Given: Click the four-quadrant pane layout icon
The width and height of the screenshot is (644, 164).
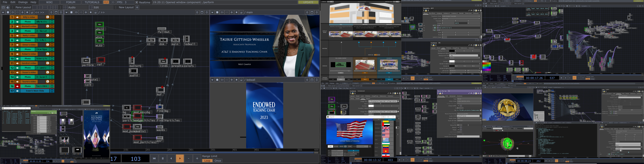Looking at the screenshot, I should point(56,7).
